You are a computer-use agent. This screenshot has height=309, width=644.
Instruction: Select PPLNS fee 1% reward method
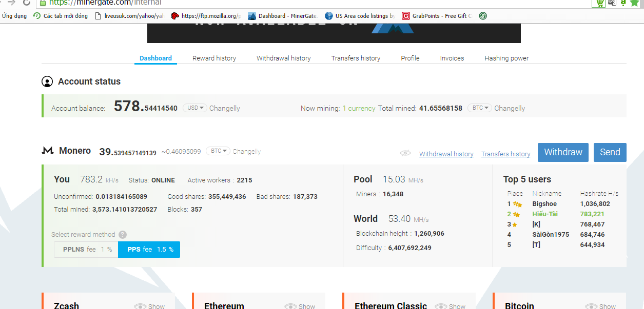[86, 250]
